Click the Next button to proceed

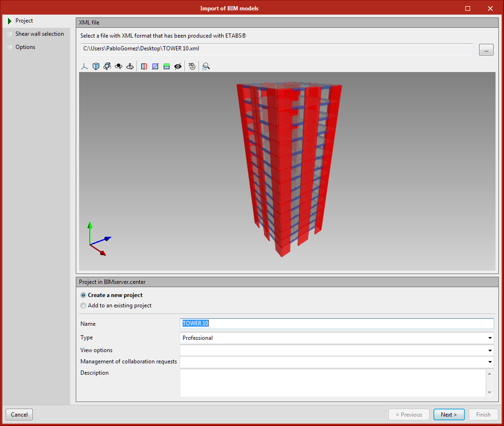click(x=448, y=414)
